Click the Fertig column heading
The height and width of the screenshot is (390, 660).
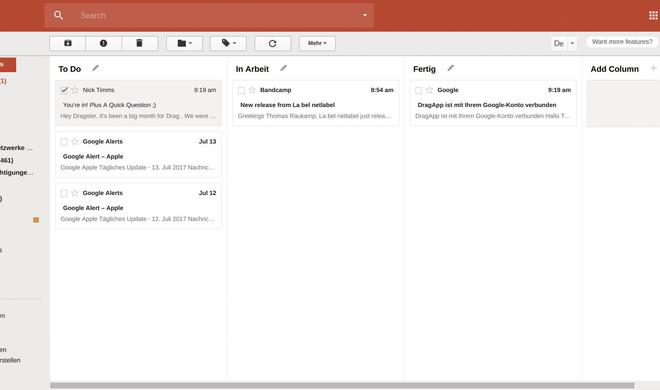(x=424, y=69)
